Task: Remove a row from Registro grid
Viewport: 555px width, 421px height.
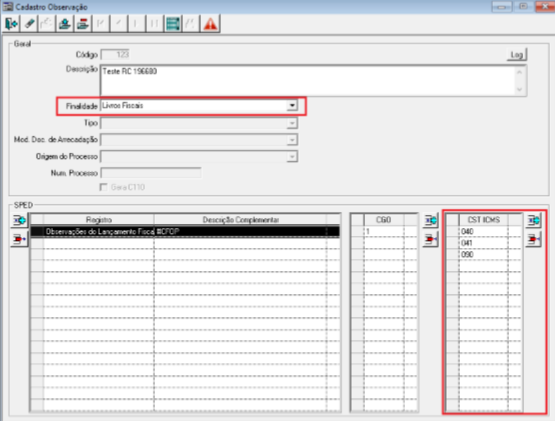Action: (x=19, y=239)
